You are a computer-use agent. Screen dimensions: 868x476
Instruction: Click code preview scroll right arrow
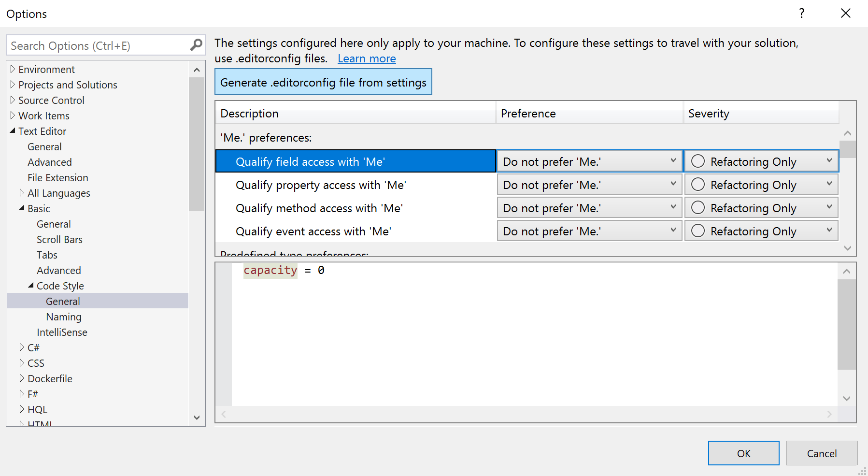coord(829,414)
